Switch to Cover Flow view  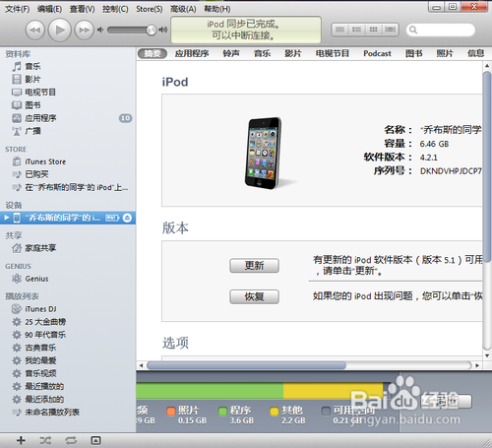coord(391,30)
